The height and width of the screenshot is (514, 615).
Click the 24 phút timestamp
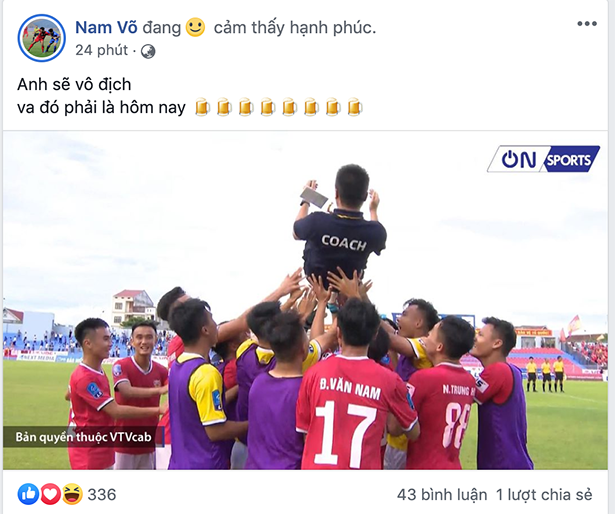tap(102, 50)
